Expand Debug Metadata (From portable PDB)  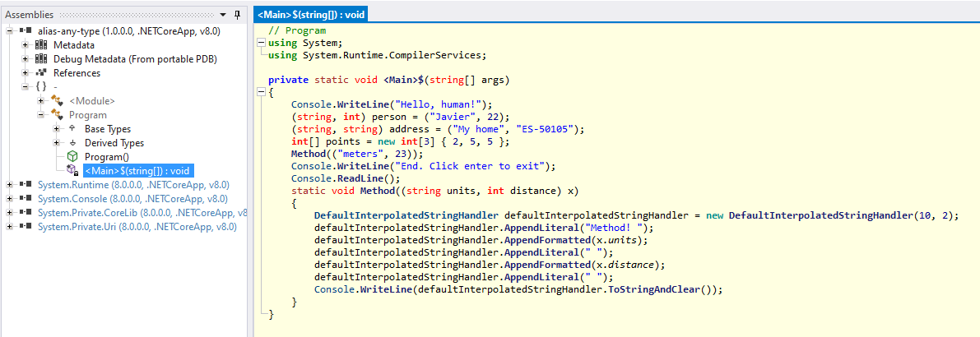click(x=26, y=59)
